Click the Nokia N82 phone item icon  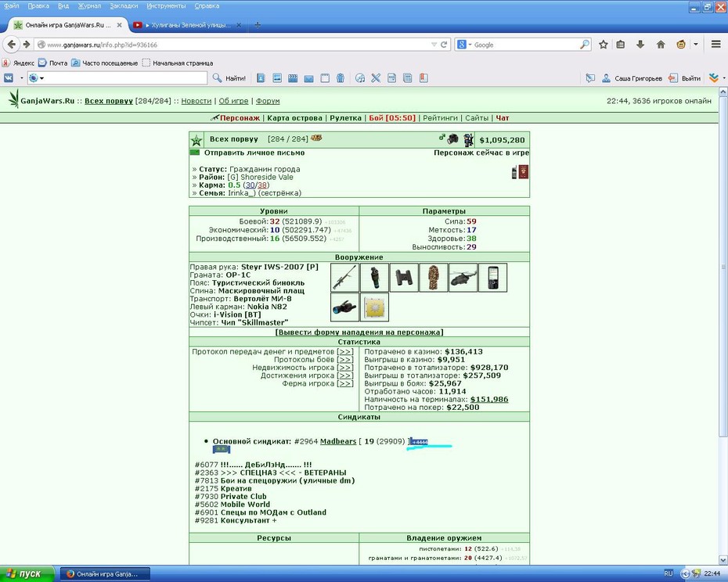(492, 278)
